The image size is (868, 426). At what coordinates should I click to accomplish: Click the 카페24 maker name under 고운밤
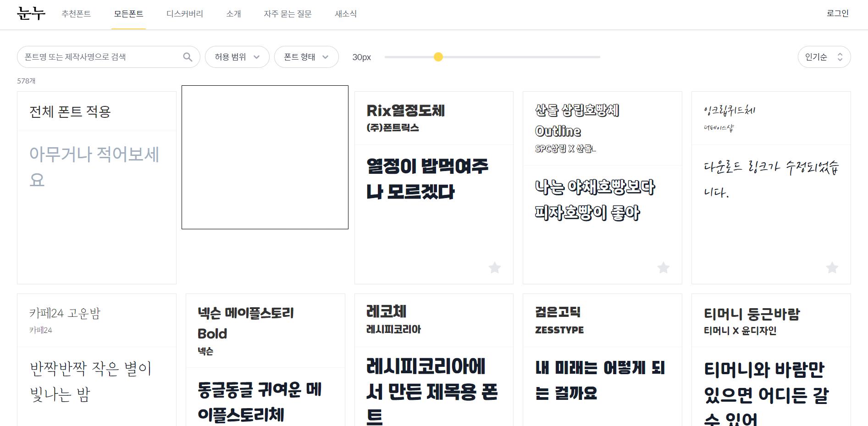pyautogui.click(x=41, y=330)
